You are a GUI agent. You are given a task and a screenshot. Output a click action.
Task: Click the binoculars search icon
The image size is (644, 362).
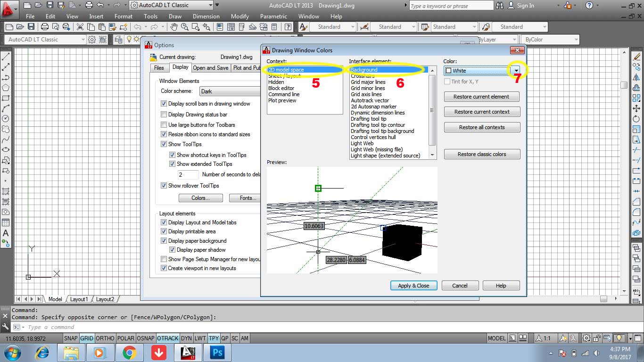click(x=499, y=6)
